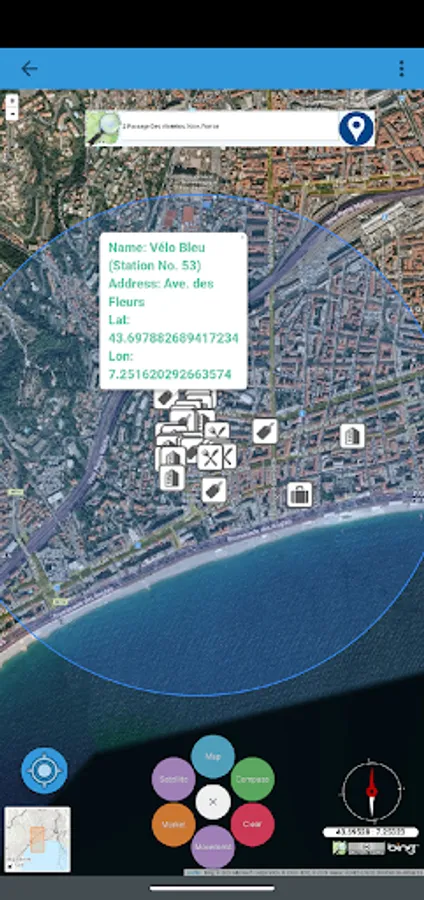424x900 pixels.
Task: Select the briefcase marker near the beach
Action: pyautogui.click(x=299, y=494)
